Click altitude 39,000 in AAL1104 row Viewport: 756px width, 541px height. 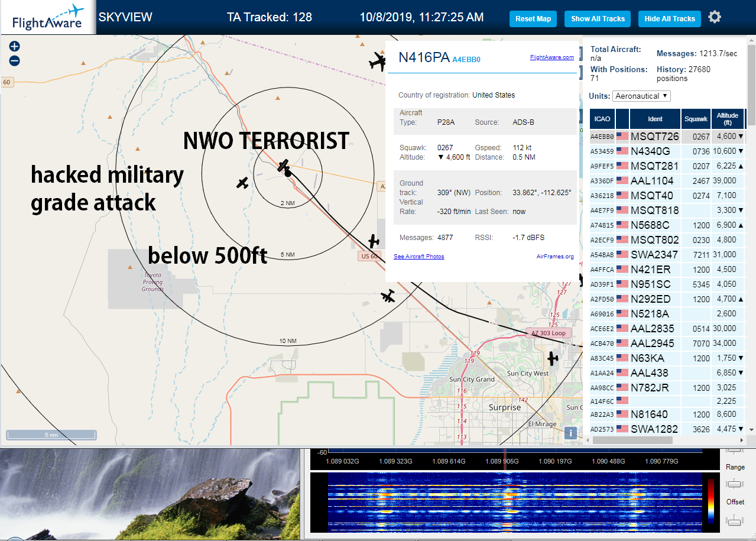[725, 181]
